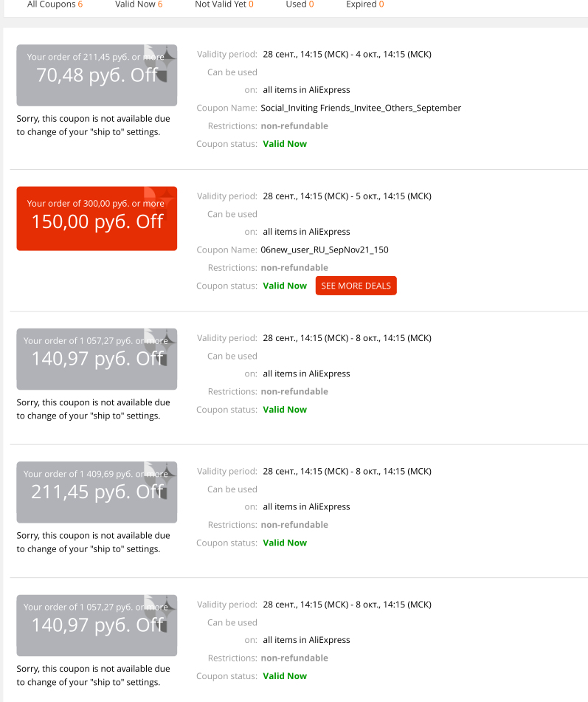Click Valid Now status of 211,45 coupon
The image size is (588, 702).
point(285,543)
